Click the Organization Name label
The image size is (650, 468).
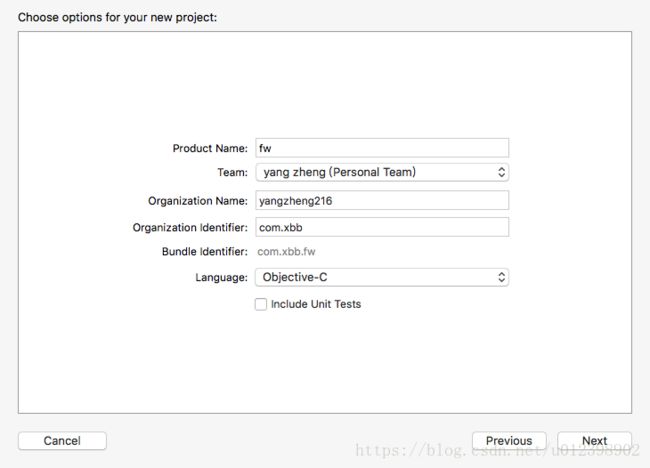tap(198, 201)
